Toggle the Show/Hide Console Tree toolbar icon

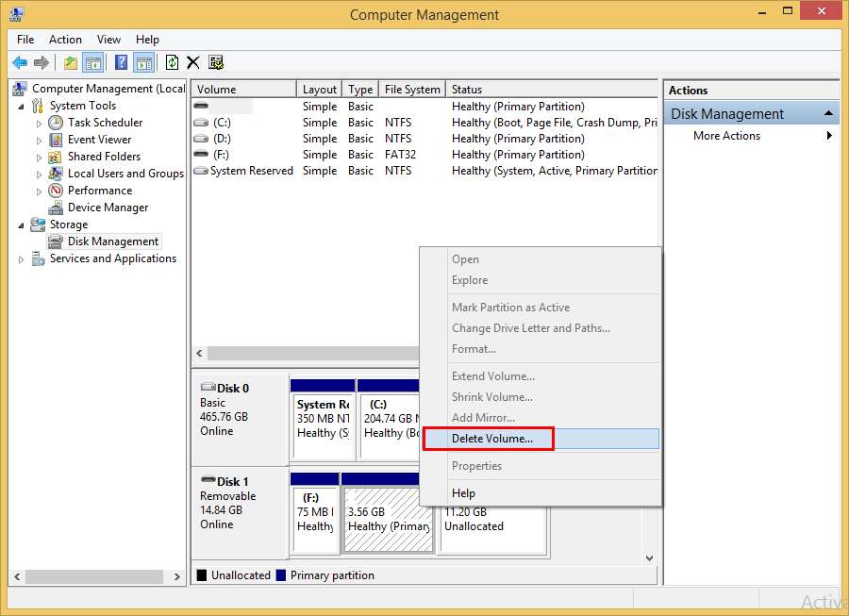coord(93,63)
